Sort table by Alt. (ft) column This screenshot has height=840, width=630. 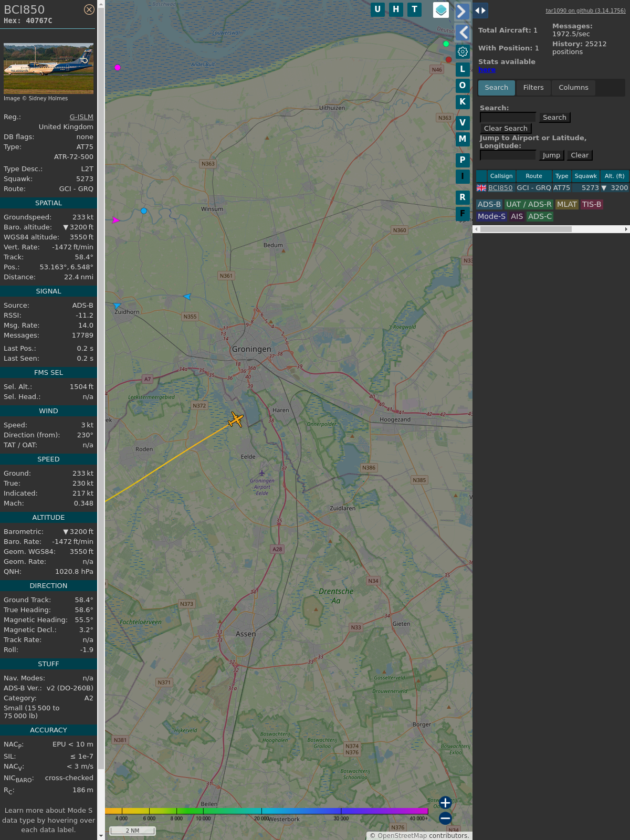click(x=614, y=176)
